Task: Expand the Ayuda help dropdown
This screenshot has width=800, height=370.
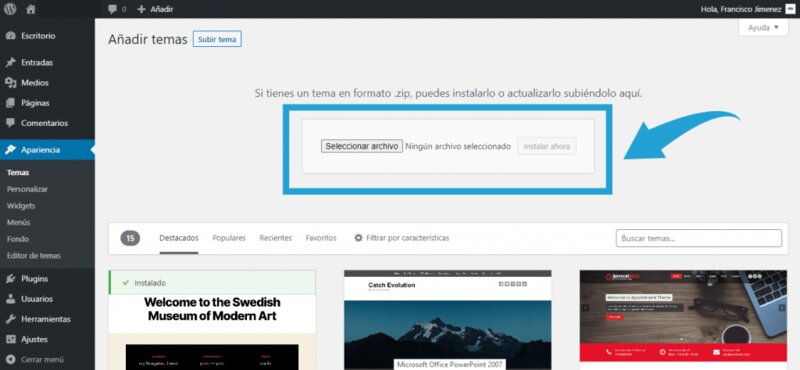Action: (763, 28)
